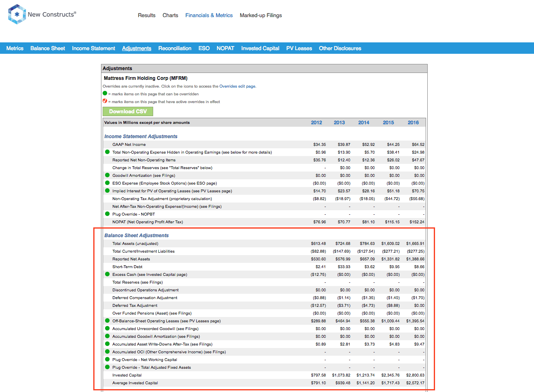Click the New Constructs brand name text

click(x=52, y=14)
